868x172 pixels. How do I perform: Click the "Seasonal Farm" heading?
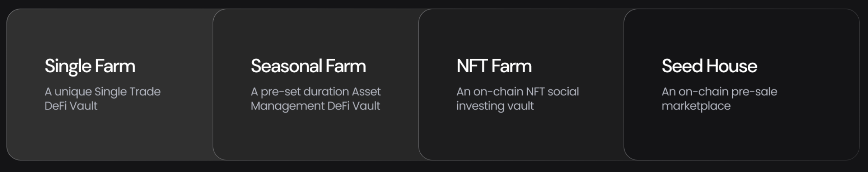308,66
